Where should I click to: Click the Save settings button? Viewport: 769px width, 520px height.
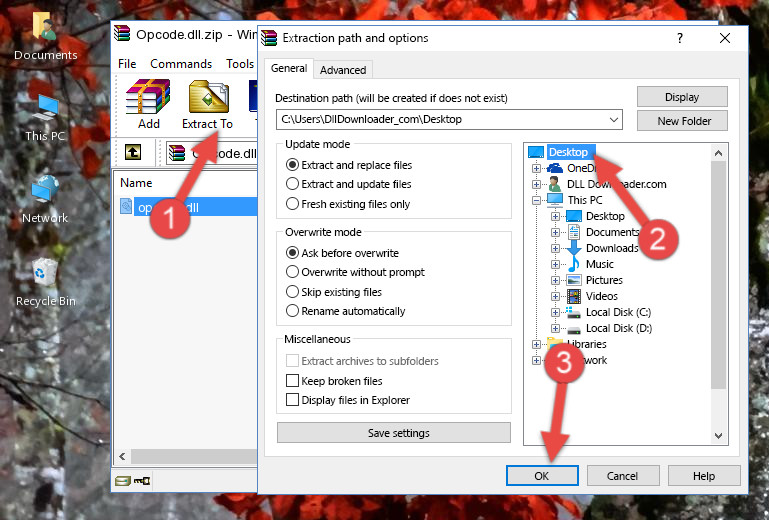[x=394, y=433]
